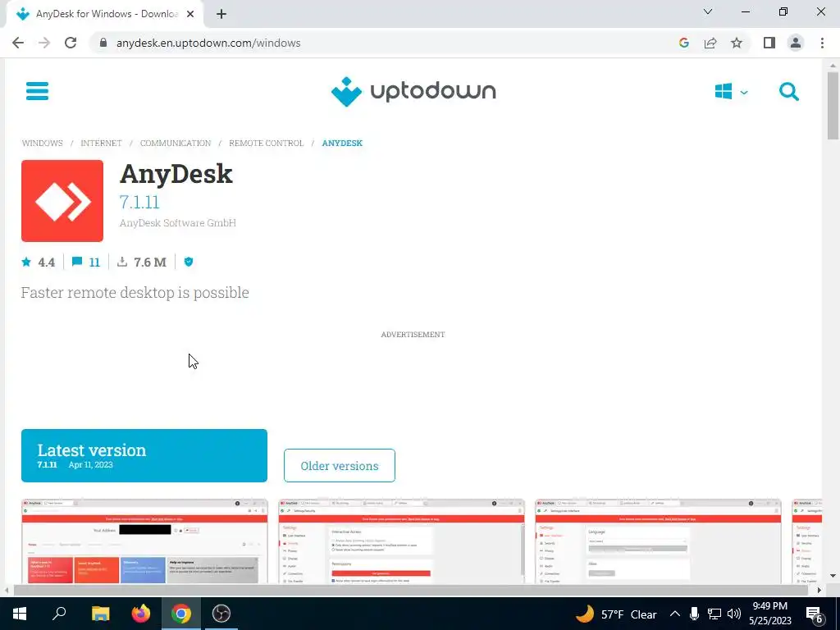The image size is (840, 630).
Task: Bookmark this tab with star icon
Action: (737, 43)
